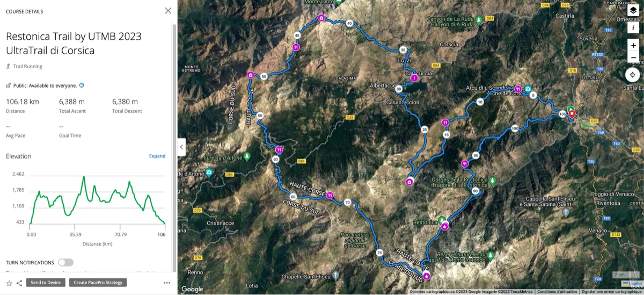Click Signaler une erreur cartographique link
644x295 pixels.
tap(611, 292)
